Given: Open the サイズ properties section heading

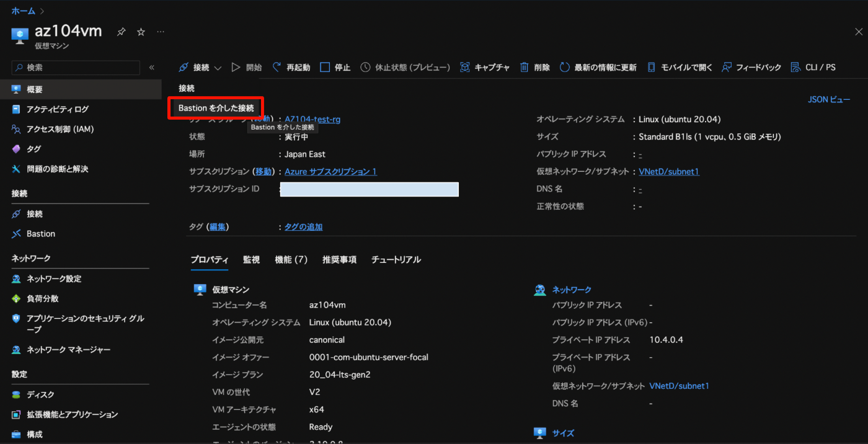Looking at the screenshot, I should [x=563, y=433].
